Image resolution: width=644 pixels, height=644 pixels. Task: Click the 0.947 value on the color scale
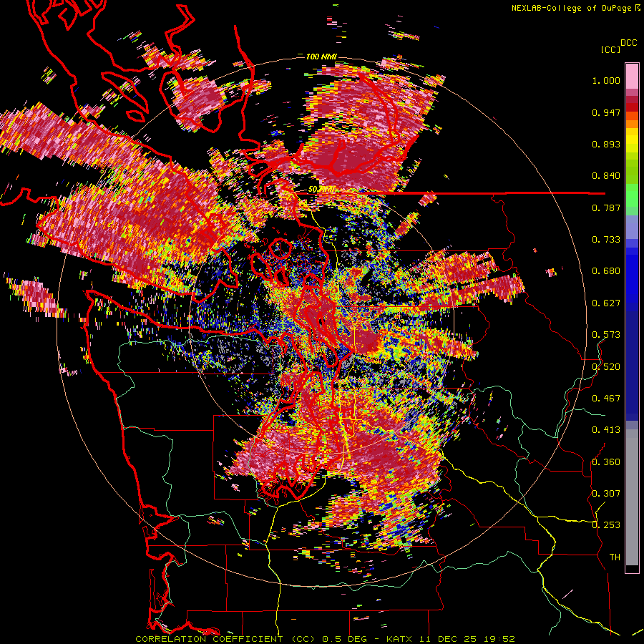(x=606, y=112)
